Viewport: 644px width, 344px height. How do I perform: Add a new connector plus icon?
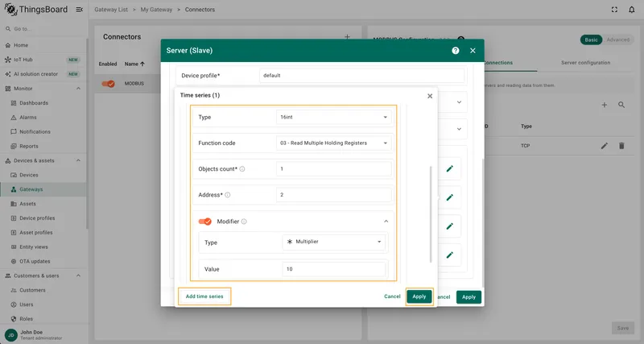[x=347, y=36]
